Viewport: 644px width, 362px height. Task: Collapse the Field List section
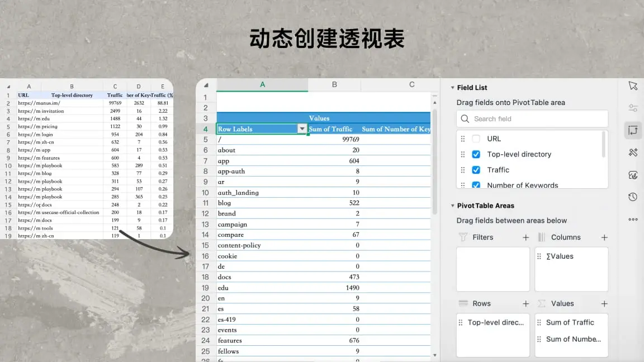[x=452, y=87]
